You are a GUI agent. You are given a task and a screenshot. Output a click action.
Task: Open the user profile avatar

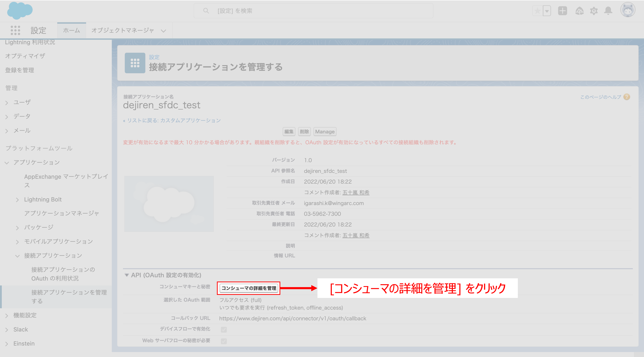pyautogui.click(x=628, y=10)
